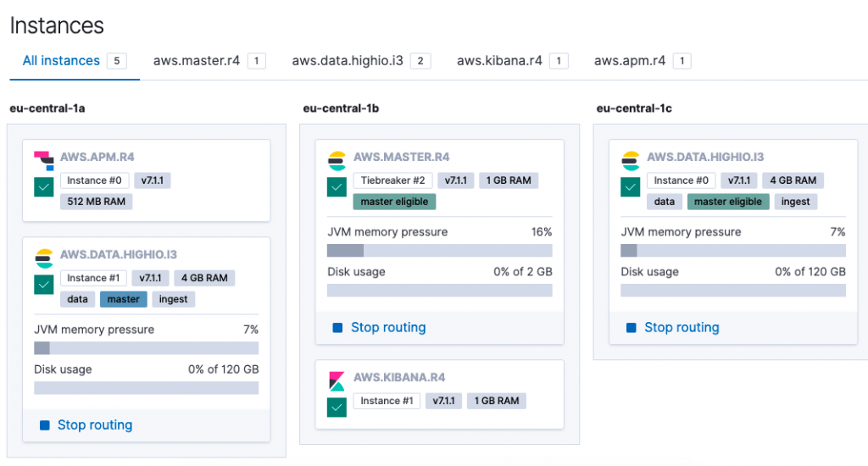Click the Elasticsearch logo on AWS.MASTER.R4 card
868x466 pixels.
click(337, 161)
